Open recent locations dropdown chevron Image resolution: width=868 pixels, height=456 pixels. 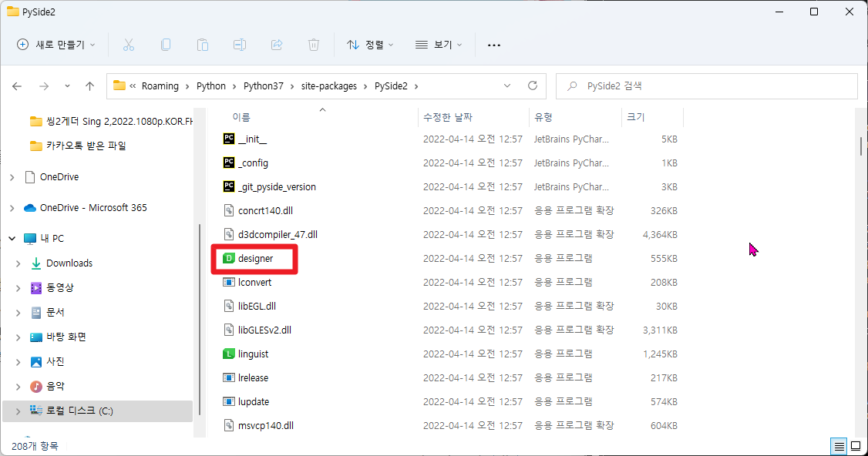(67, 86)
